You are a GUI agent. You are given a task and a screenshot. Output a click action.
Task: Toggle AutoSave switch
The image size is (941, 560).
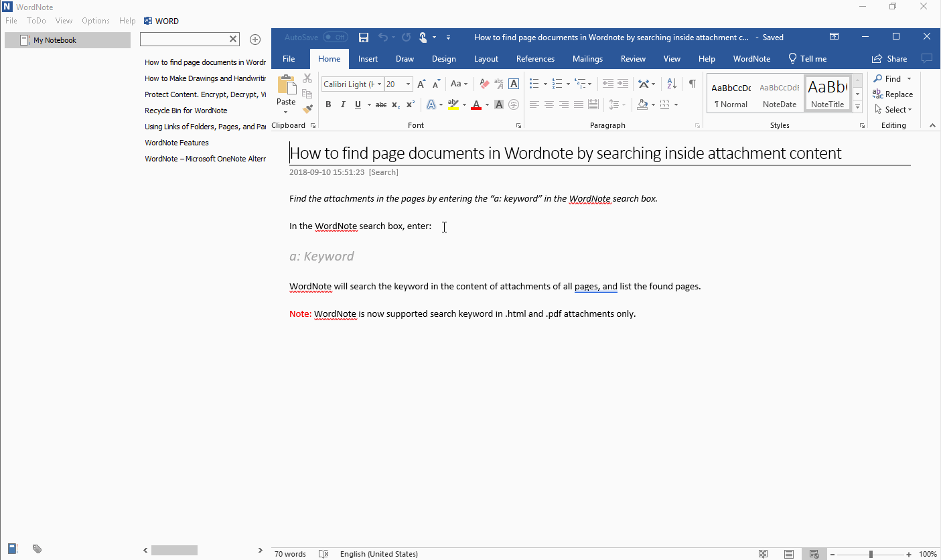(335, 38)
